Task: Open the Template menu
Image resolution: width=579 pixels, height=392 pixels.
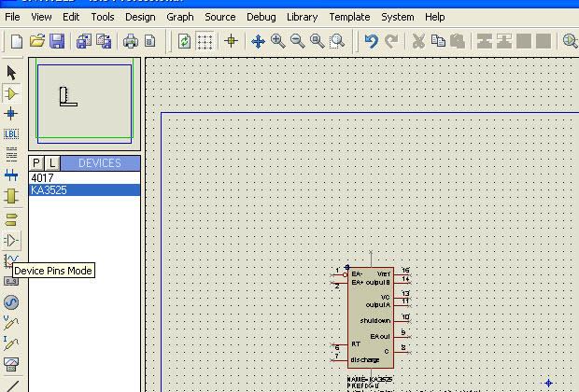Action: 349,17
